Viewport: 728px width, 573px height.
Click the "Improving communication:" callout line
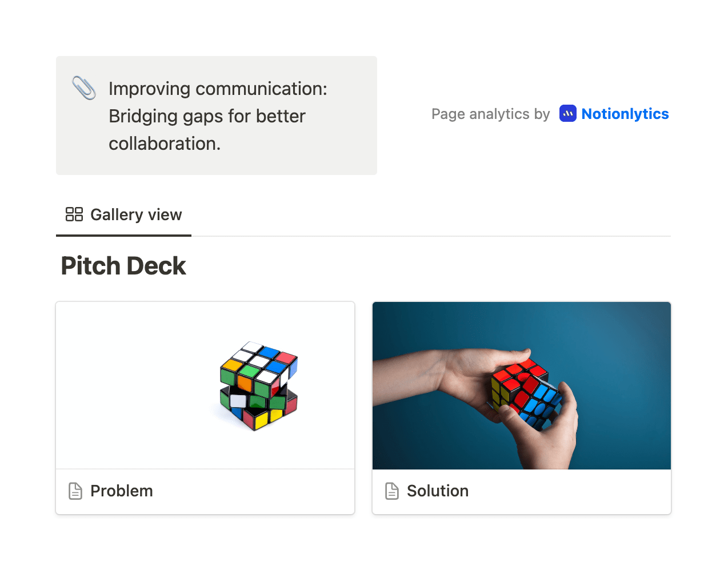(218, 89)
